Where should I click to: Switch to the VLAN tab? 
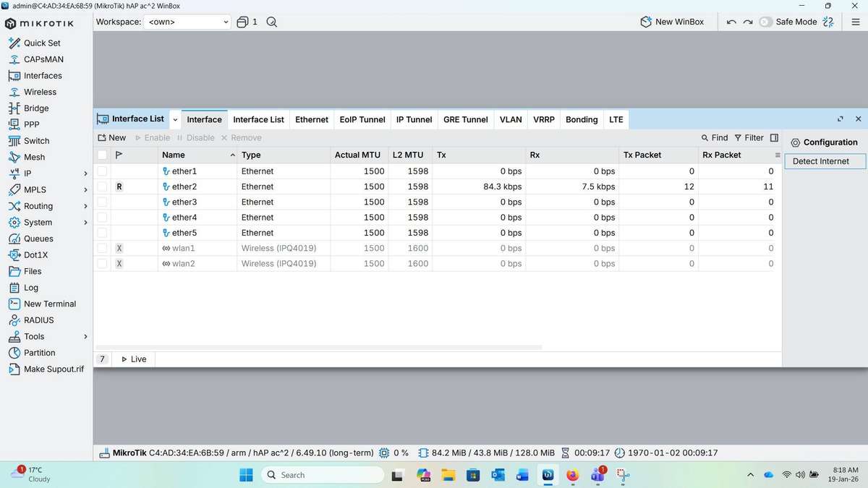point(511,119)
